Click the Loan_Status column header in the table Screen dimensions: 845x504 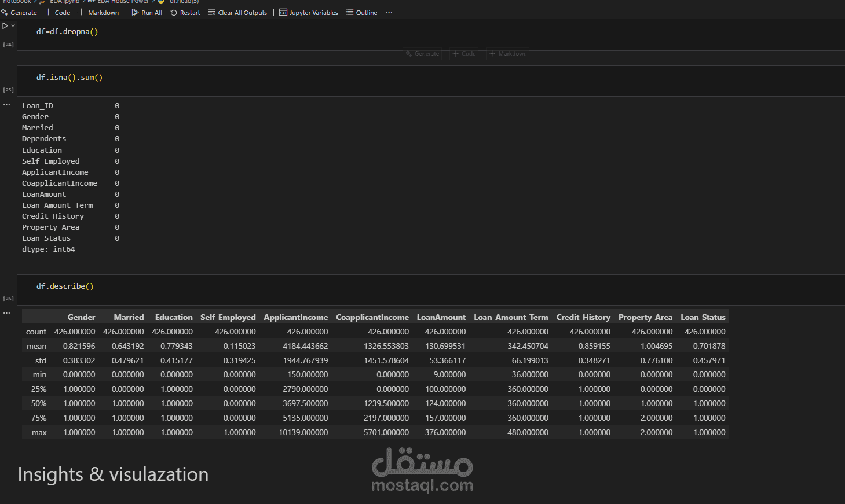703,317
